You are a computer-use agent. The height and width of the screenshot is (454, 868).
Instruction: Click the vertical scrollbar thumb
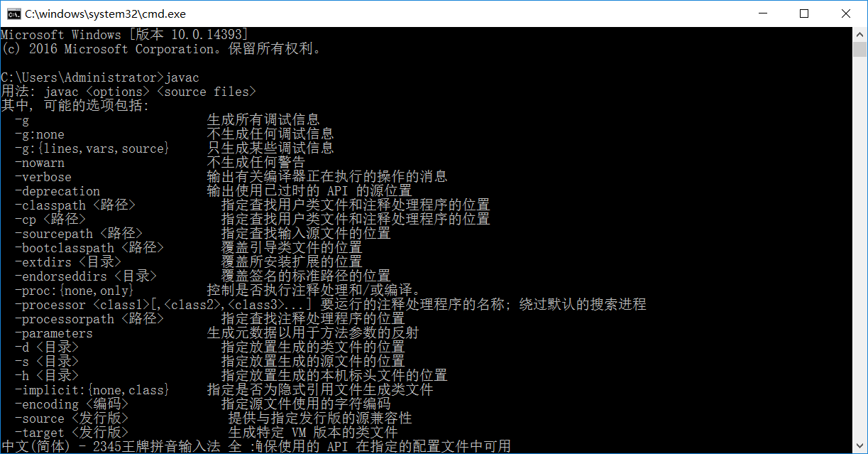click(x=859, y=49)
